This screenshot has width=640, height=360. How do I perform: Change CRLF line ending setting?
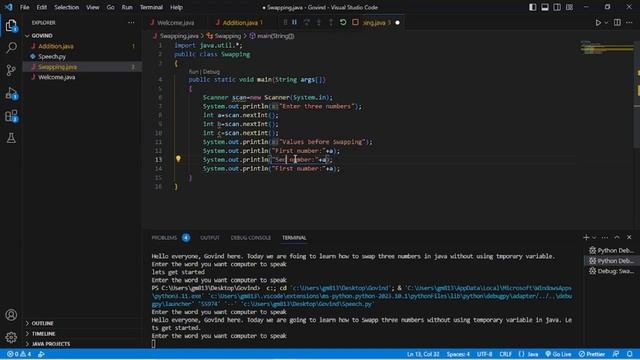point(505,354)
